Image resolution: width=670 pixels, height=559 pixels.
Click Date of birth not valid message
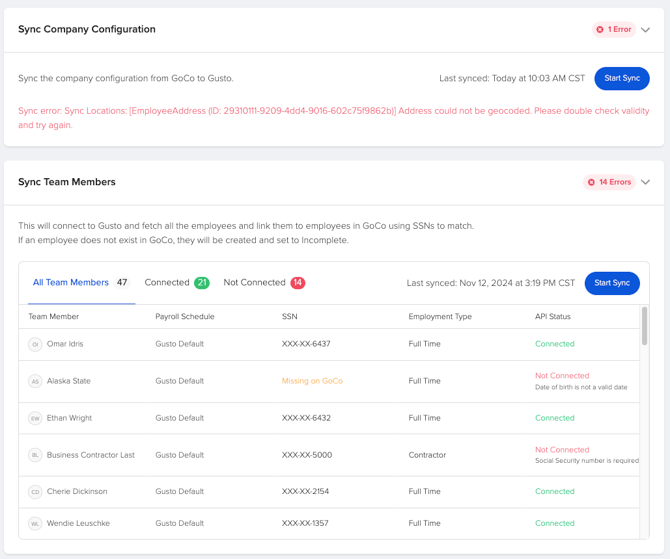[x=581, y=387]
